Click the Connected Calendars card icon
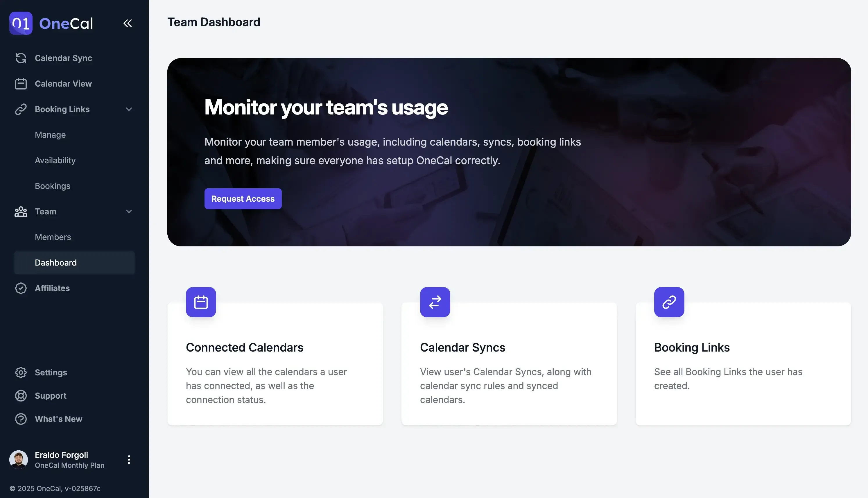 (x=201, y=302)
